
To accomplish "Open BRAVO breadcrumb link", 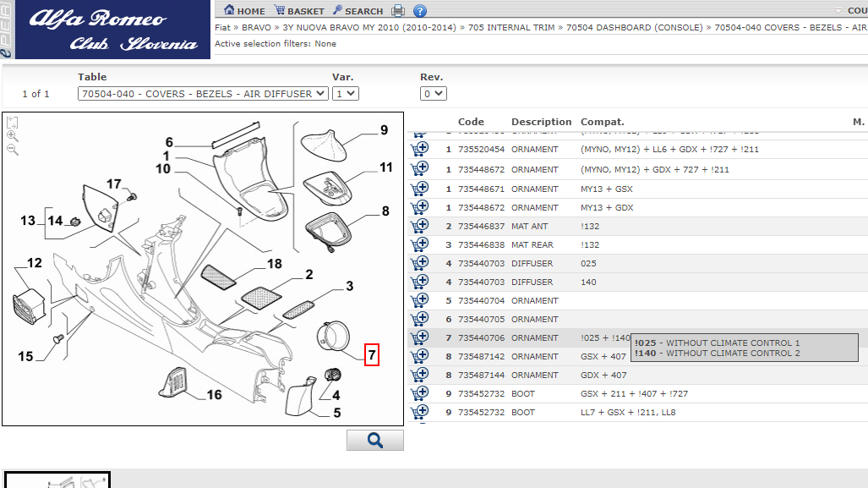I will coord(256,27).
